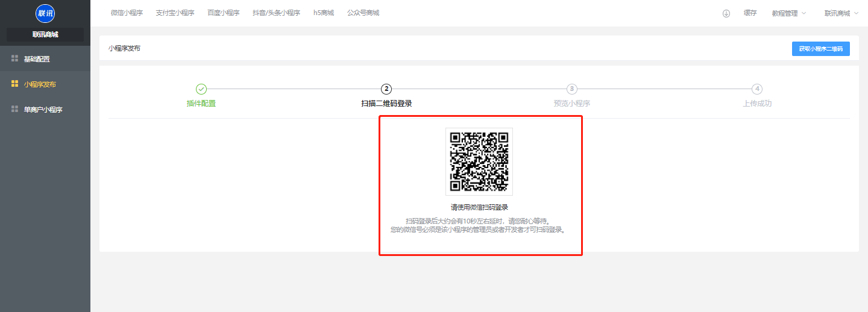
Task: Click 缓存 in the top bar
Action: 750,13
